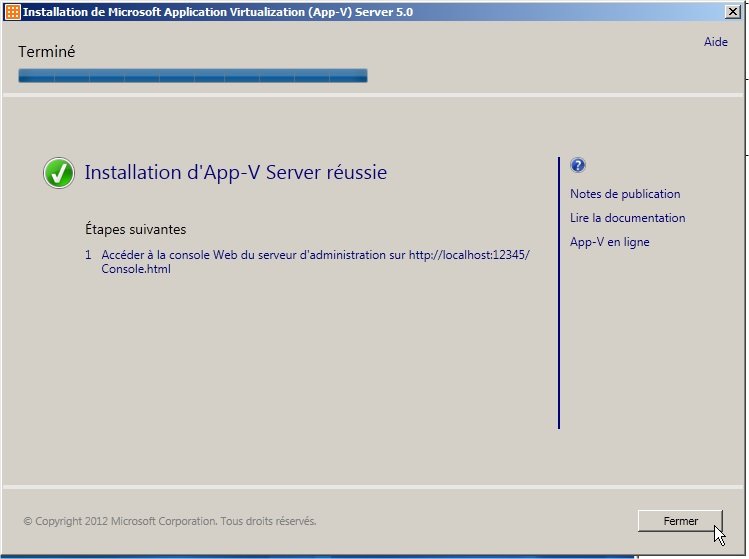Click the completed installation progress bar
Screen dimensions: 749x559
click(192, 76)
